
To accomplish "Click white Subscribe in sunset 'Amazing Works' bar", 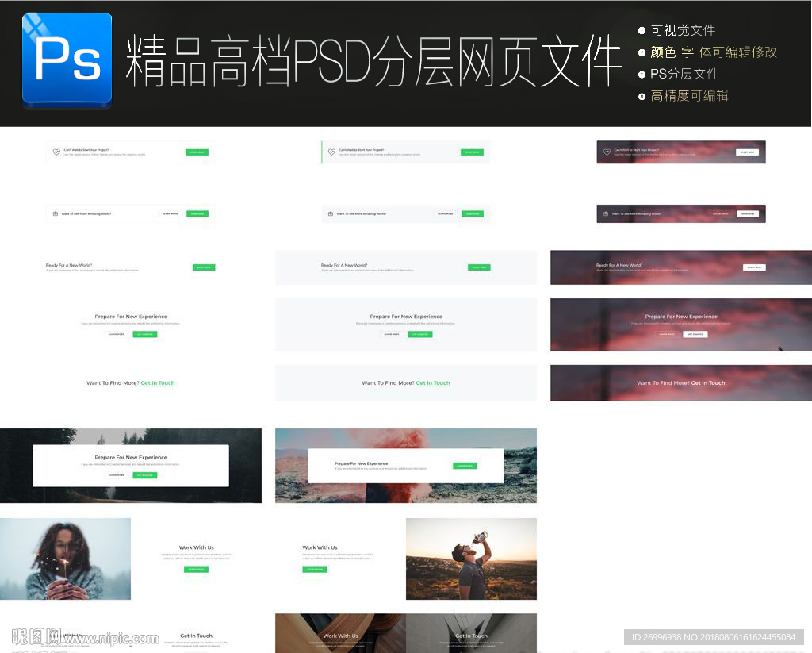I will pyautogui.click(x=748, y=213).
